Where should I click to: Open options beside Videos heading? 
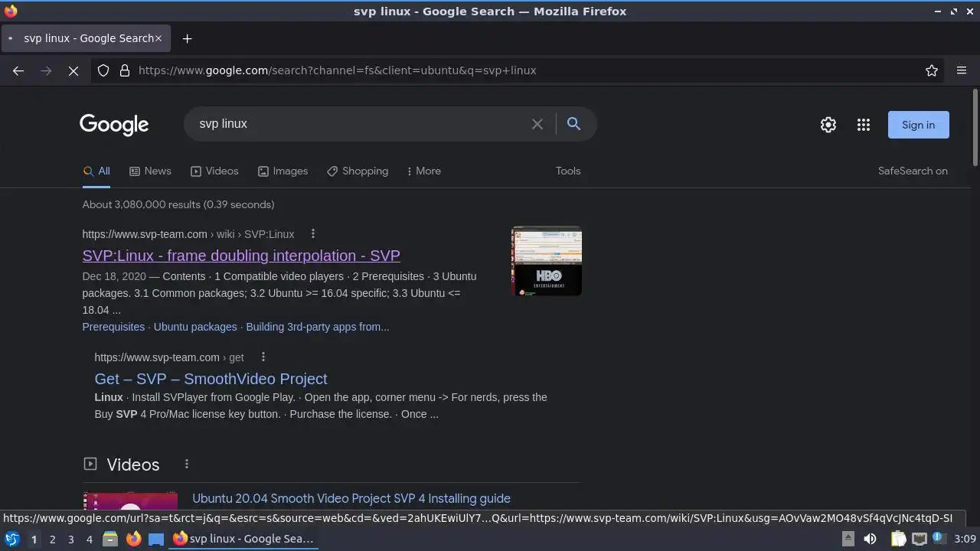(x=186, y=464)
